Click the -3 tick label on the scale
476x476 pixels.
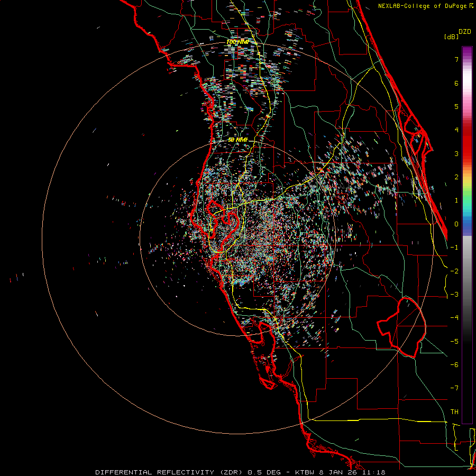coord(454,295)
